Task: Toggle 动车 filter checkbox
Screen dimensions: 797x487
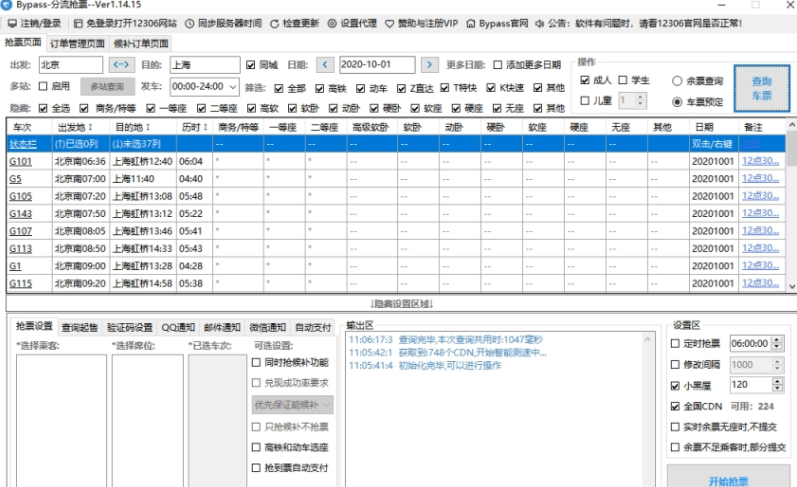Action: pos(360,88)
